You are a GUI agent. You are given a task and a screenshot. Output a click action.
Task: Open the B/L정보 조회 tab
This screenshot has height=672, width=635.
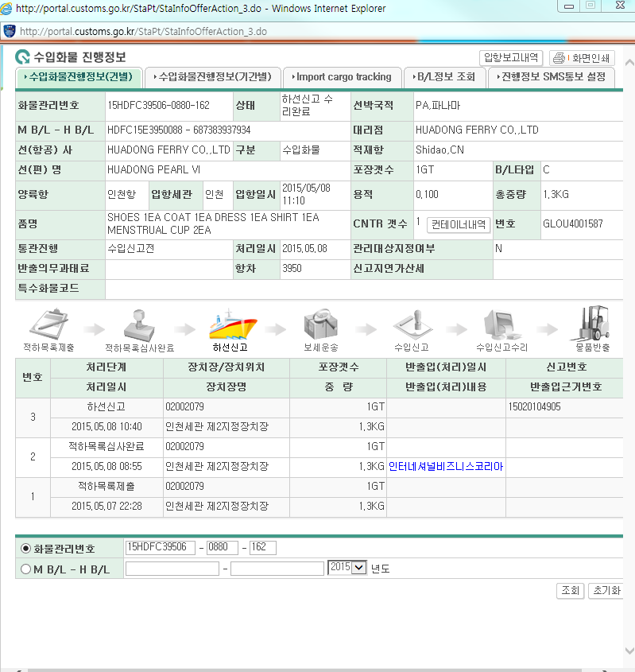coord(444,77)
